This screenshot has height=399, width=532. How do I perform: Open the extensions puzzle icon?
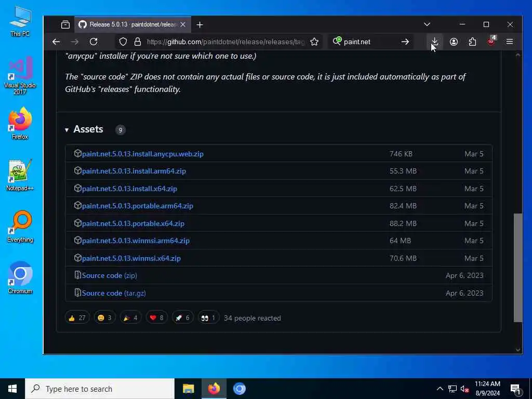pos(472,42)
